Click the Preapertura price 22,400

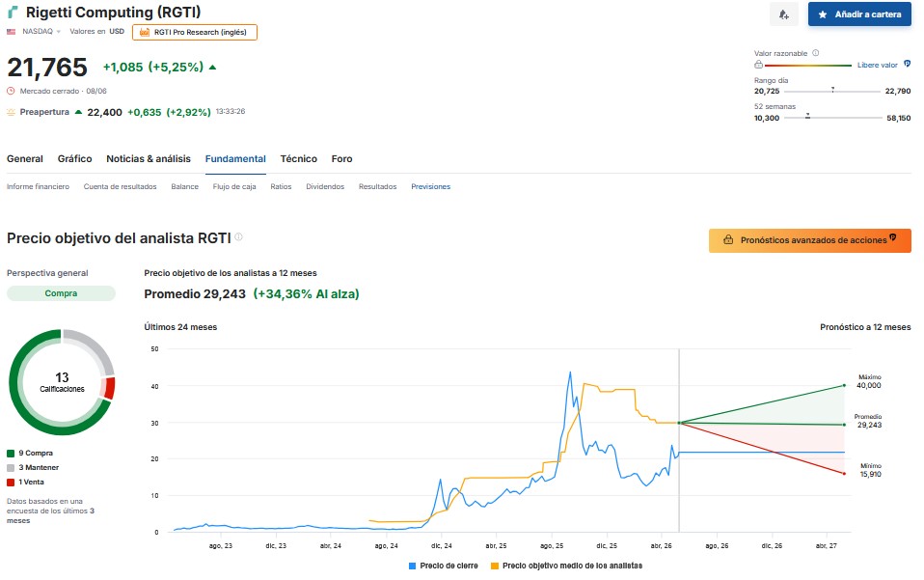(x=105, y=113)
